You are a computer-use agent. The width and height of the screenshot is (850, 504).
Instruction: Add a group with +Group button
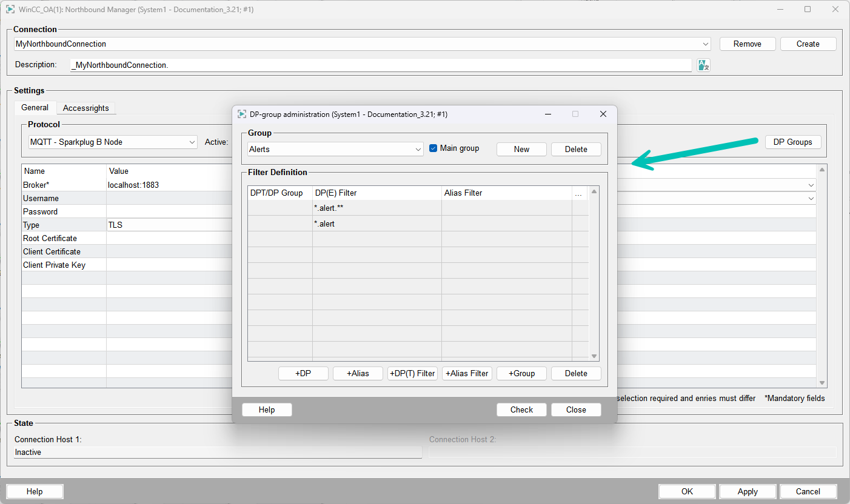coord(521,373)
